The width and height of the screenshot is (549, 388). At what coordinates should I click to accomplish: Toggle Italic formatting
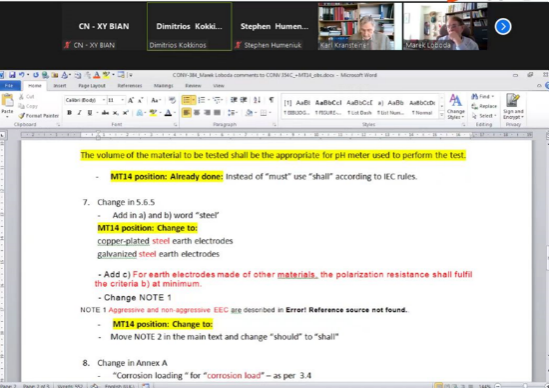click(79, 113)
